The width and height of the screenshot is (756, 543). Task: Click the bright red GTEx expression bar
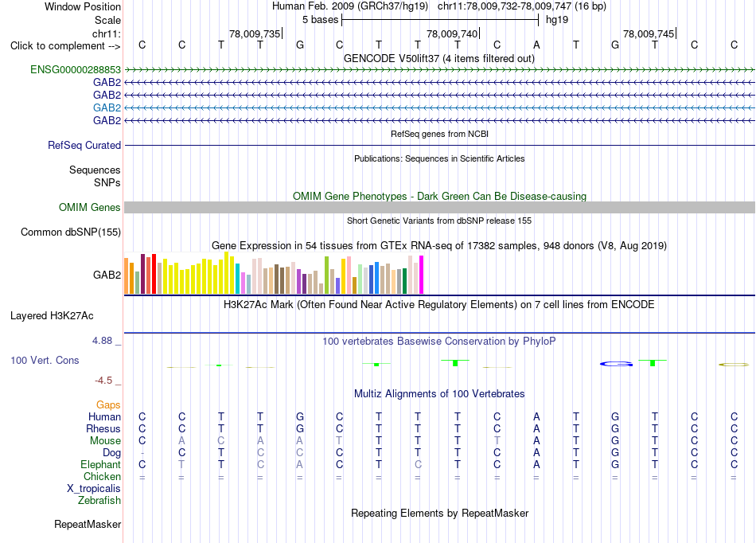(x=154, y=274)
